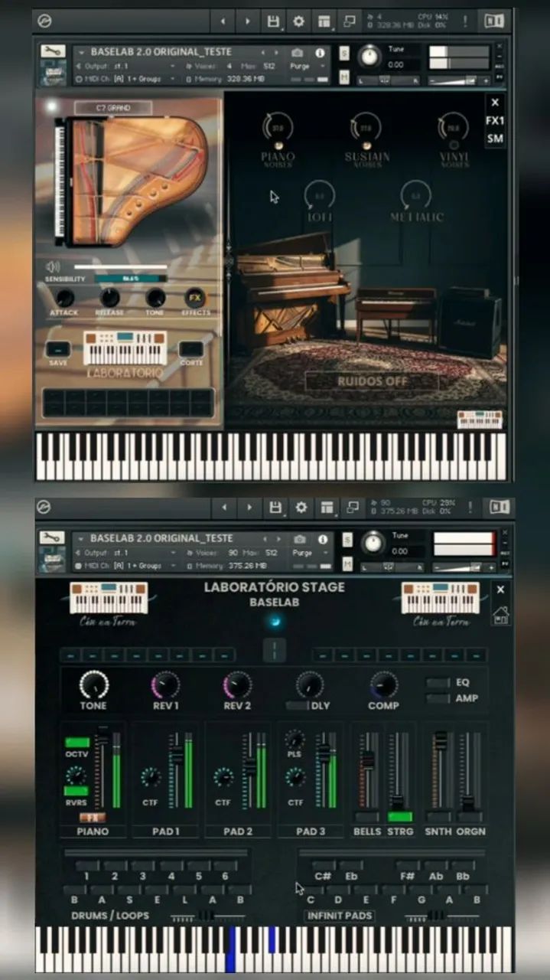Open workspace layout icon in upper Kontakt toolbar

pos(324,21)
